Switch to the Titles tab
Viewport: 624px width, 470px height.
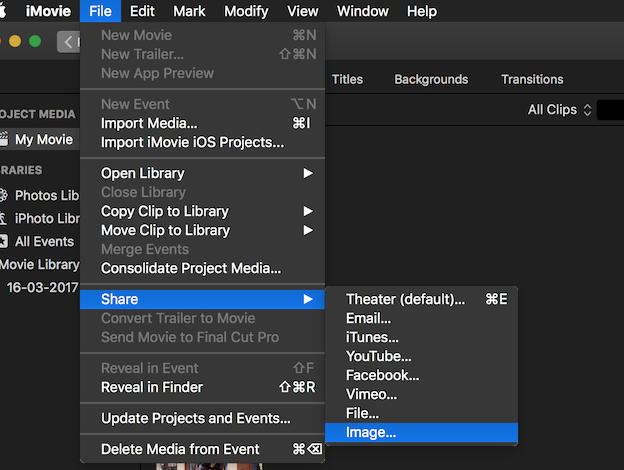click(347, 79)
